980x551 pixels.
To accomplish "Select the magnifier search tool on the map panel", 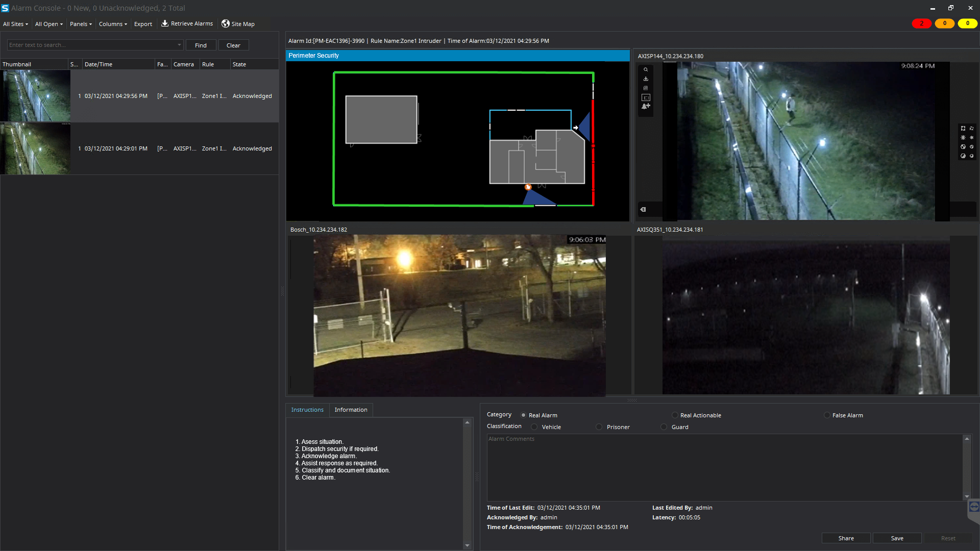I will pyautogui.click(x=646, y=69).
